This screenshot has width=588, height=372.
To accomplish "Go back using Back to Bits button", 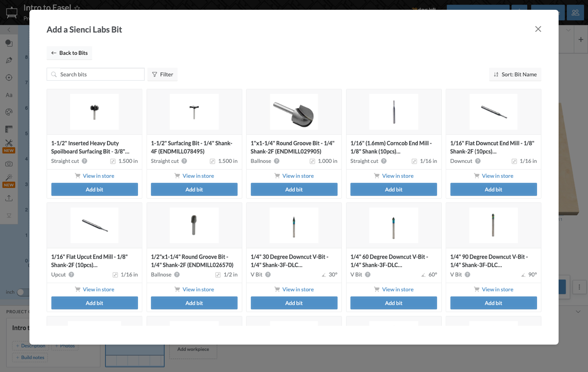I will [69, 53].
